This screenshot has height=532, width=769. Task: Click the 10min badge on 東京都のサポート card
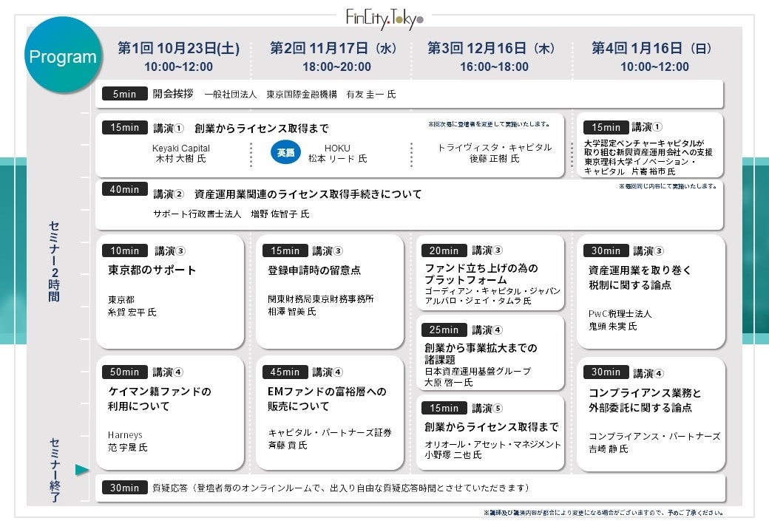click(124, 250)
